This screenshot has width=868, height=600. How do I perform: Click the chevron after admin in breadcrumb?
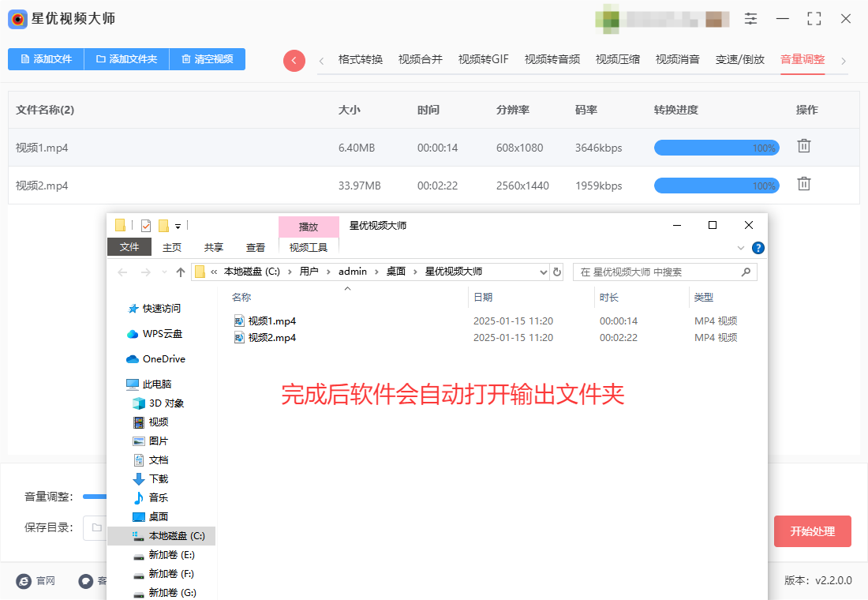376,272
